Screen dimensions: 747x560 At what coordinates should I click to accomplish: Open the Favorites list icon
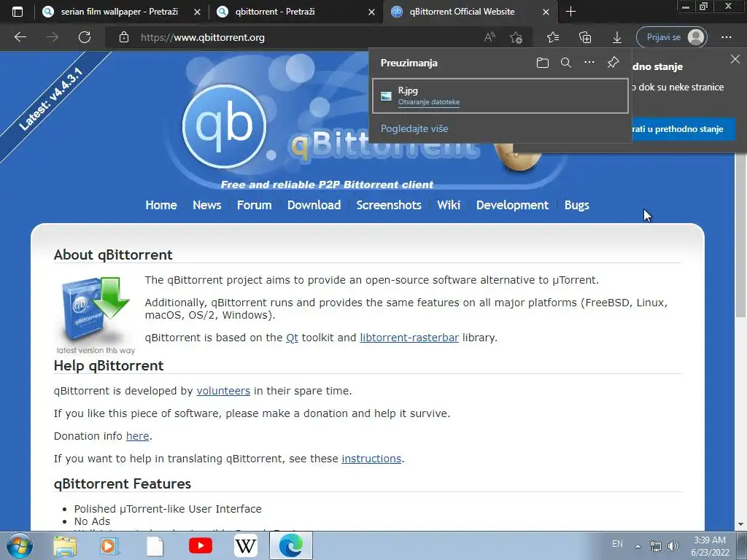pyautogui.click(x=553, y=37)
